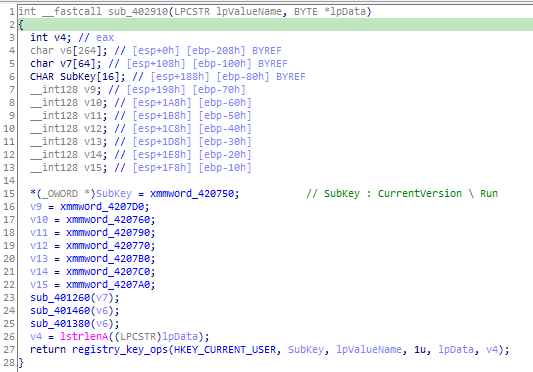This screenshot has height=372, width=533.
Task: Click the __int128 v10 declaration
Action: point(69,103)
